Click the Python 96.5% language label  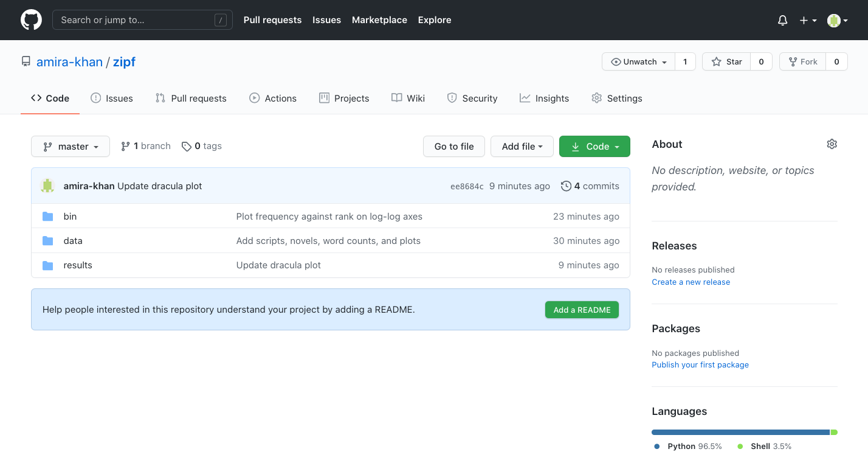click(x=688, y=447)
